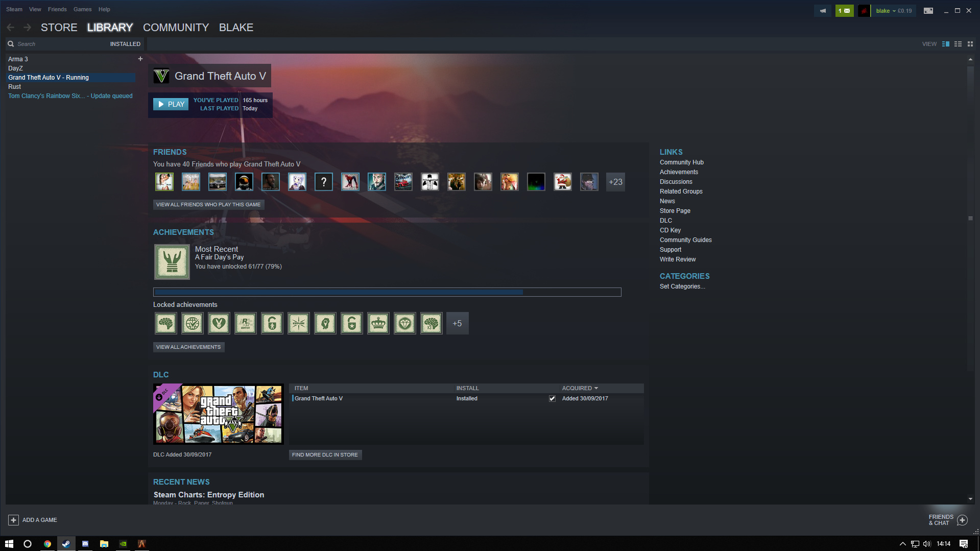This screenshot has height=551, width=980.
Task: Open the inbox notification envelope
Action: (x=844, y=11)
